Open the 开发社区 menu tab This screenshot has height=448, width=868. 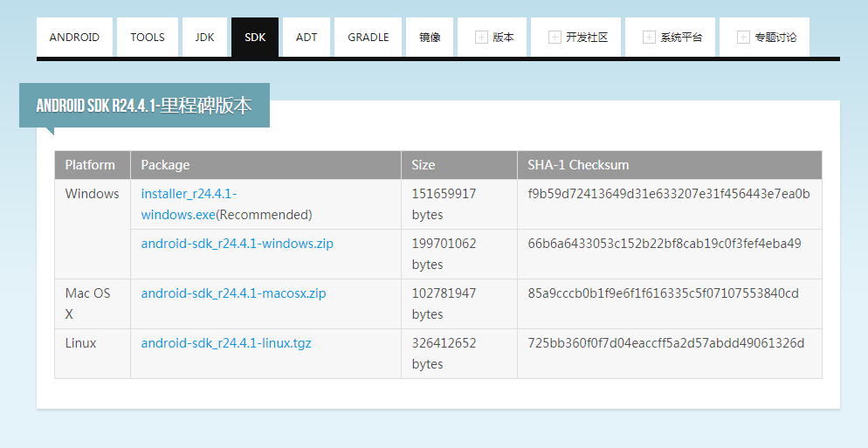coord(575,37)
